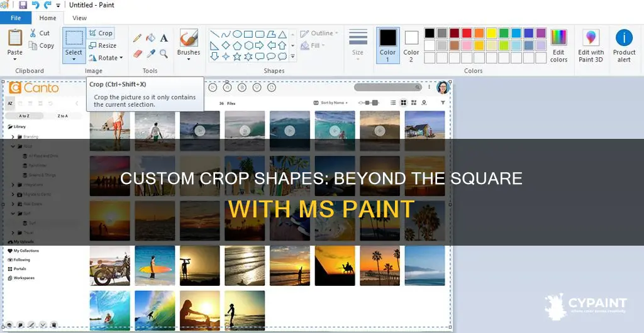
Task: Click the Brushes tool icon
Action: (189, 38)
